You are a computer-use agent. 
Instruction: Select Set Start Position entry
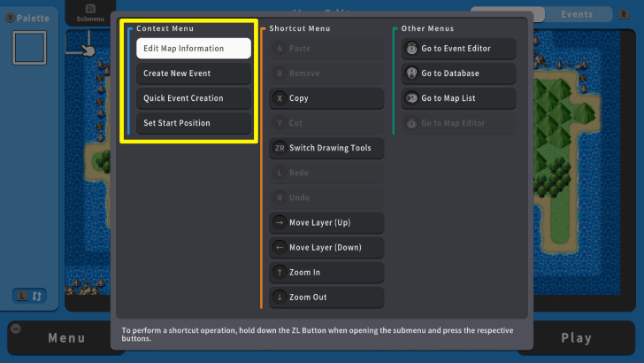click(x=194, y=123)
